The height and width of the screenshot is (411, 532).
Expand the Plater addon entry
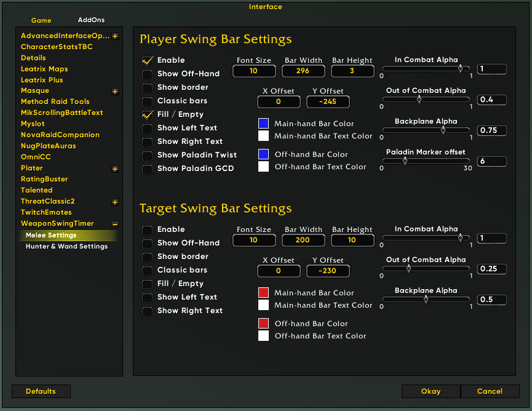click(115, 169)
